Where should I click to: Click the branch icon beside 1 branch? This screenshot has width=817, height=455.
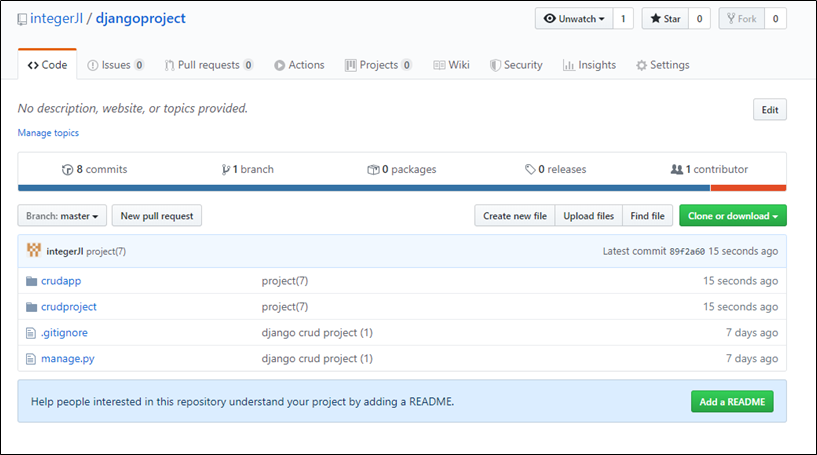[226, 169]
